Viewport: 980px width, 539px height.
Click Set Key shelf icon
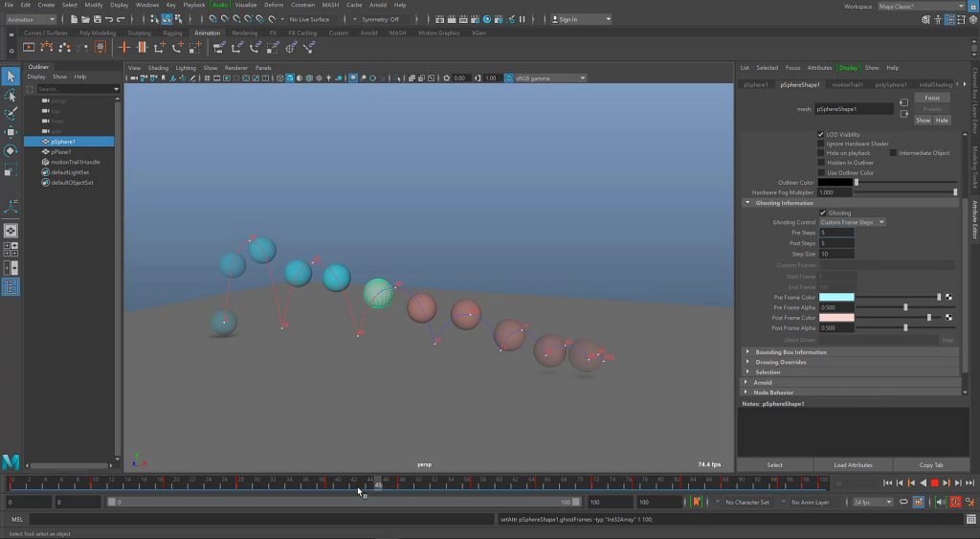coord(123,48)
